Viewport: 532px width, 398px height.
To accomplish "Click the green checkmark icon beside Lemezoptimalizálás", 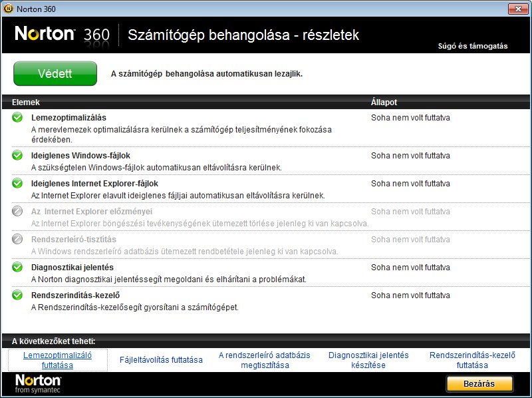I will pos(17,118).
